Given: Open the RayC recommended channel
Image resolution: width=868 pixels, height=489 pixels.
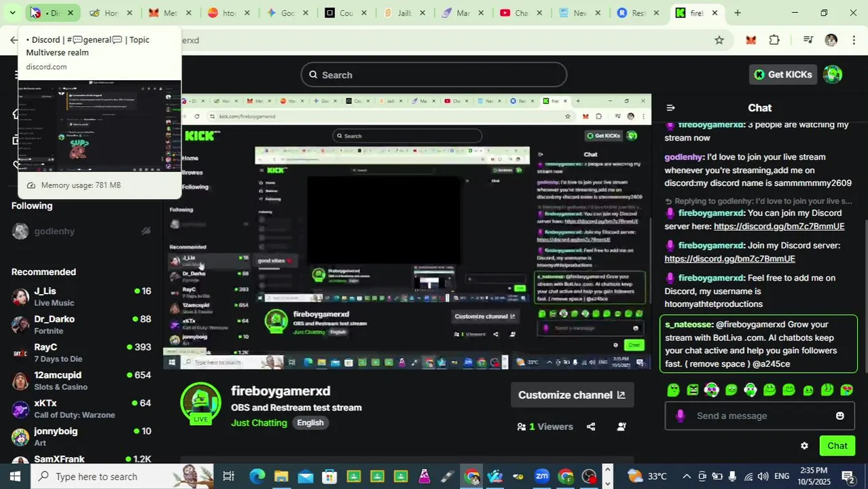Looking at the screenshot, I should [x=82, y=352].
